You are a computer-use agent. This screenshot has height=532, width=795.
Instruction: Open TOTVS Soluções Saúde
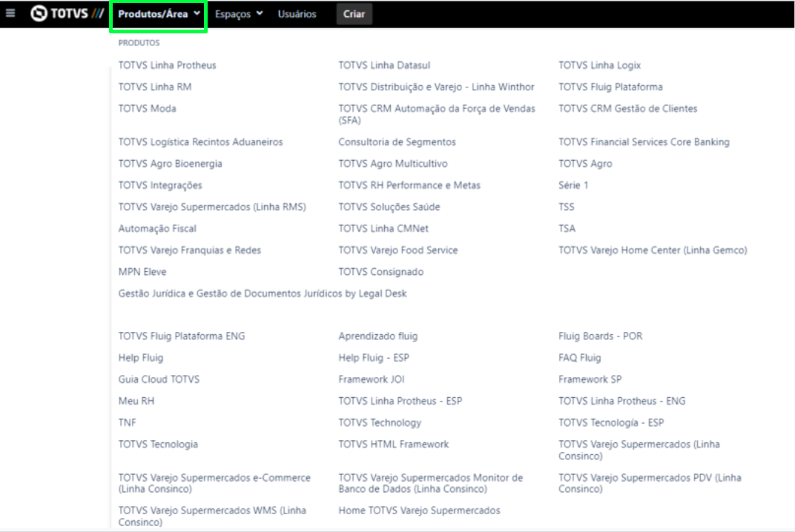pos(389,207)
